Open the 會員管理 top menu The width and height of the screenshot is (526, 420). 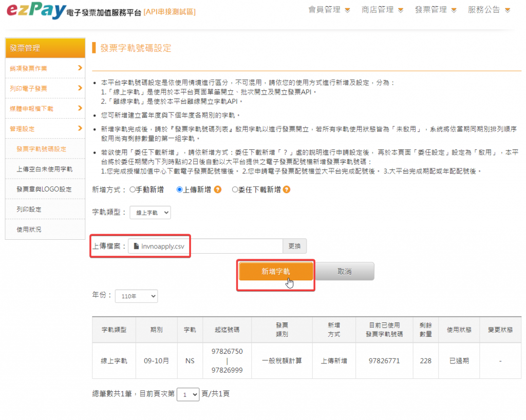coord(329,10)
